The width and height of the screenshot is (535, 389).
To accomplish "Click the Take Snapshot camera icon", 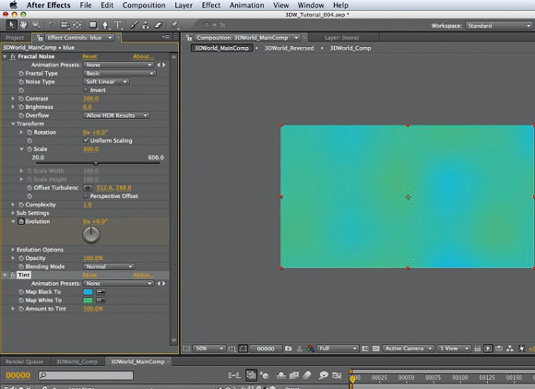I will tap(288, 348).
